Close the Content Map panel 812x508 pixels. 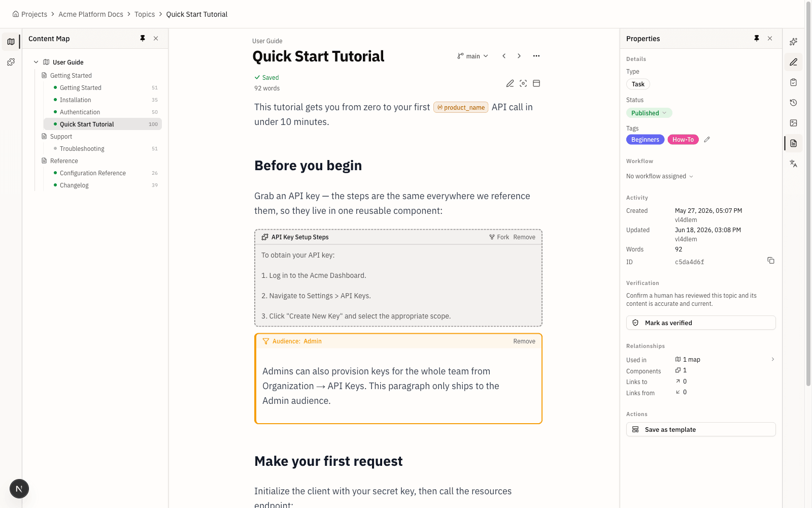pyautogui.click(x=156, y=39)
